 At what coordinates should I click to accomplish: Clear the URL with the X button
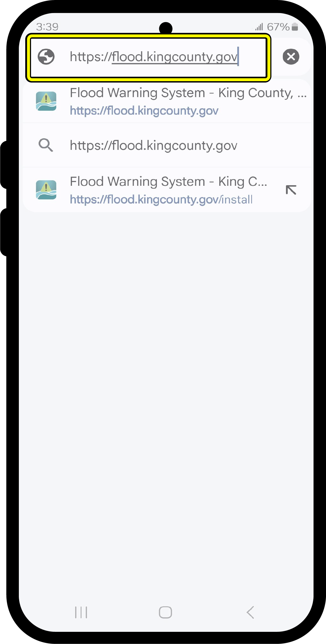pos(291,57)
